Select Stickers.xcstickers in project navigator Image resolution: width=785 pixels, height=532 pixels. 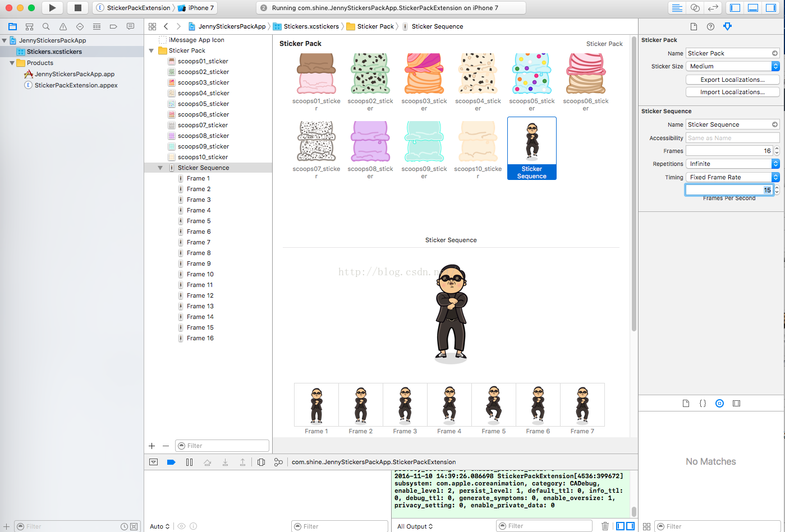pyautogui.click(x=72, y=52)
